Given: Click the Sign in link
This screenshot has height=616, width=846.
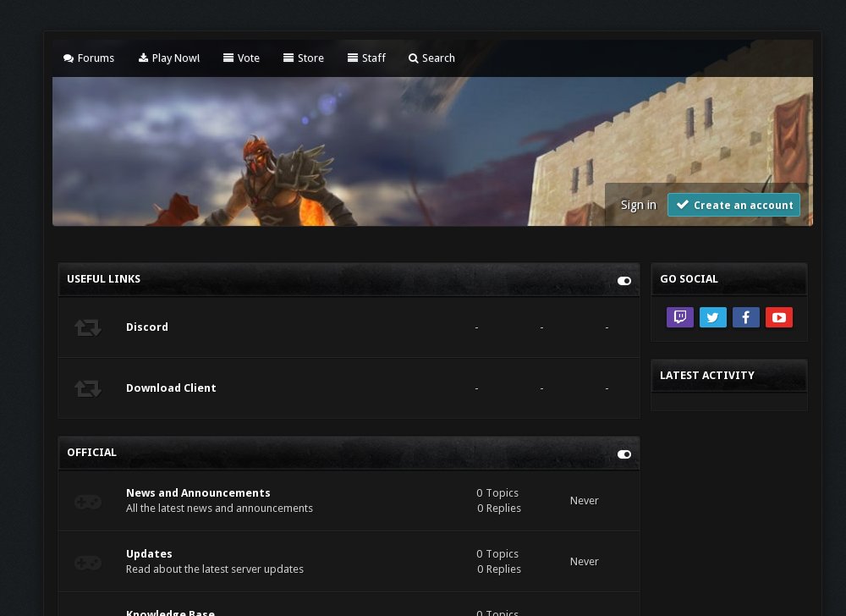Looking at the screenshot, I should click(x=638, y=205).
